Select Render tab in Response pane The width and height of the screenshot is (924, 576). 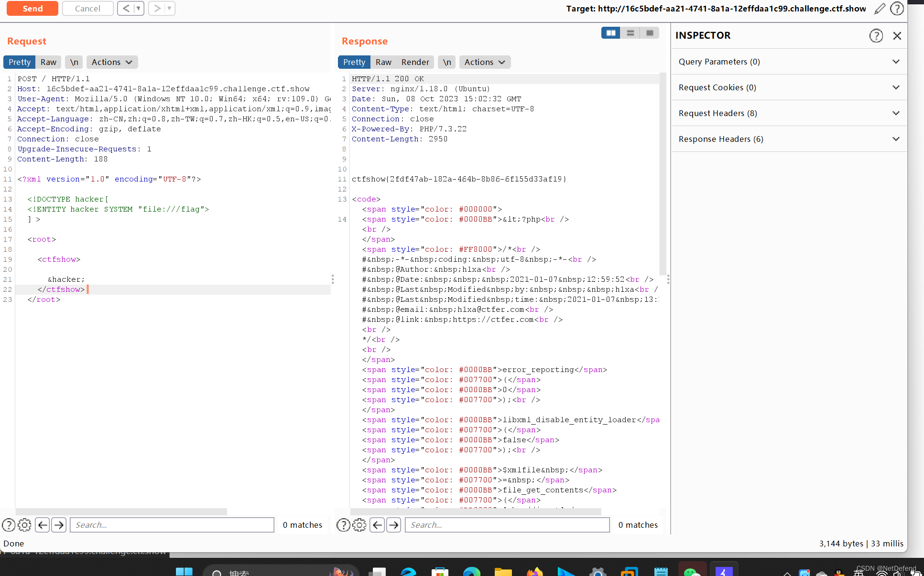pyautogui.click(x=415, y=62)
